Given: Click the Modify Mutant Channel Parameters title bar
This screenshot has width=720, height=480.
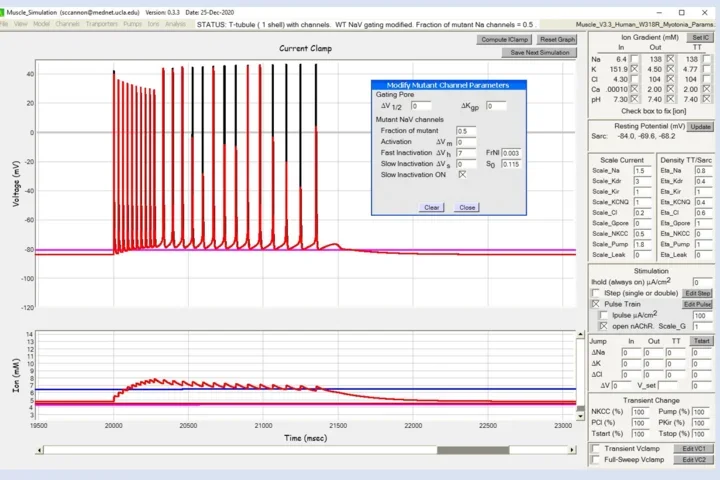Looking at the screenshot, I should (x=449, y=85).
